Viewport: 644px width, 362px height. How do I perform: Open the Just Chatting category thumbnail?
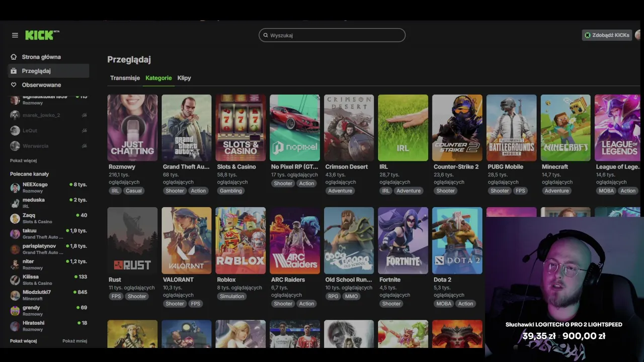pos(132,128)
